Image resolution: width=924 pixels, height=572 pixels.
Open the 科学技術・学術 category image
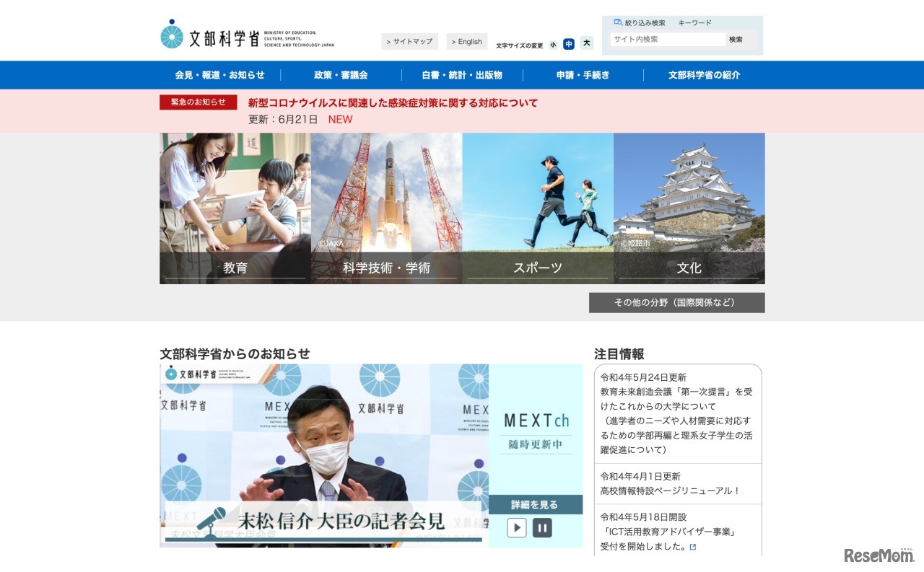click(386, 208)
